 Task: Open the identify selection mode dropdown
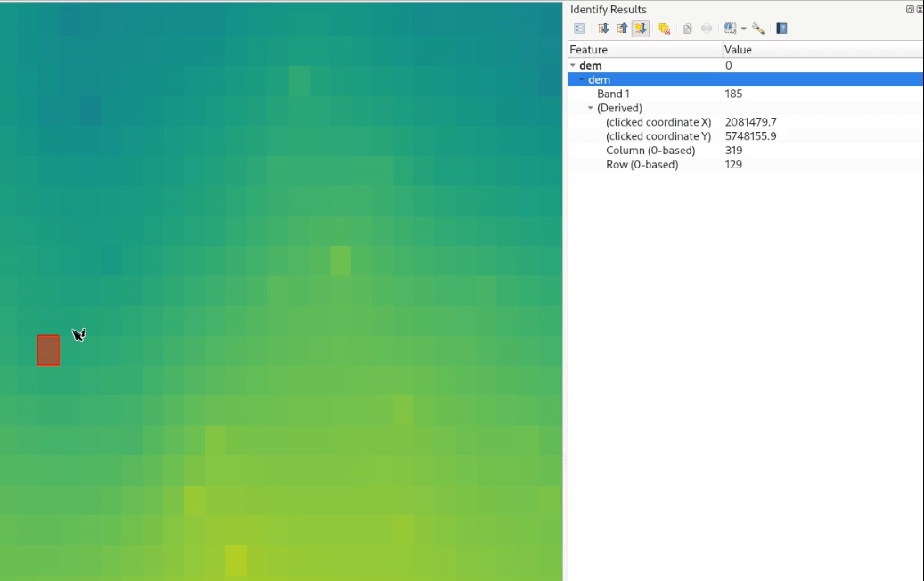[x=743, y=29]
